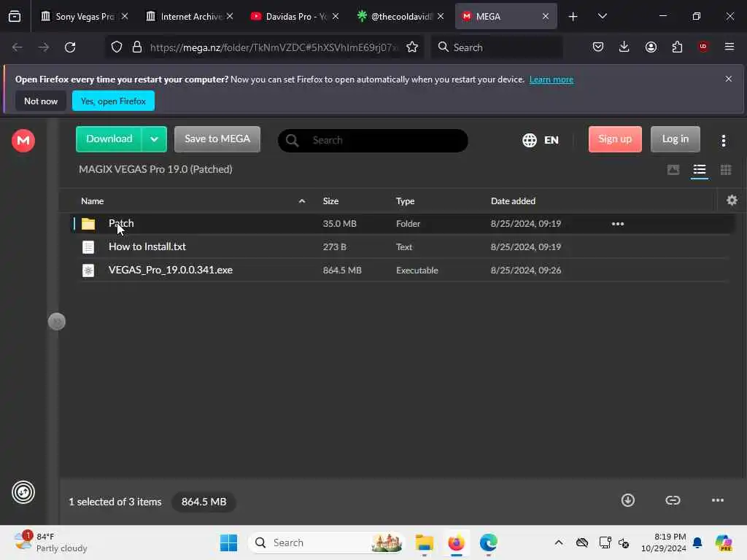Click the executable file icon
The image size is (747, 560).
coord(88,271)
